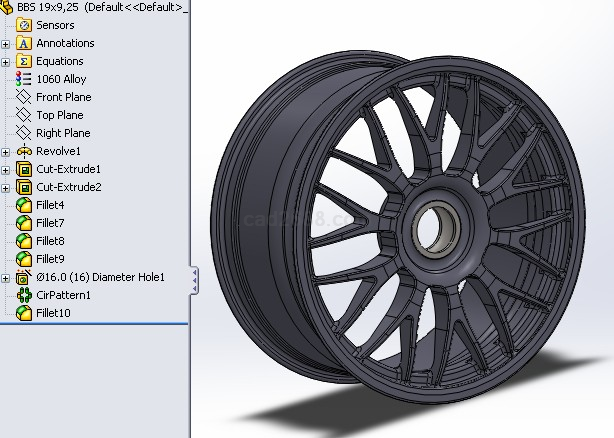Viewport: 614px width, 438px height.
Task: Click the CirPattern1 circular pattern icon
Action: click(24, 295)
